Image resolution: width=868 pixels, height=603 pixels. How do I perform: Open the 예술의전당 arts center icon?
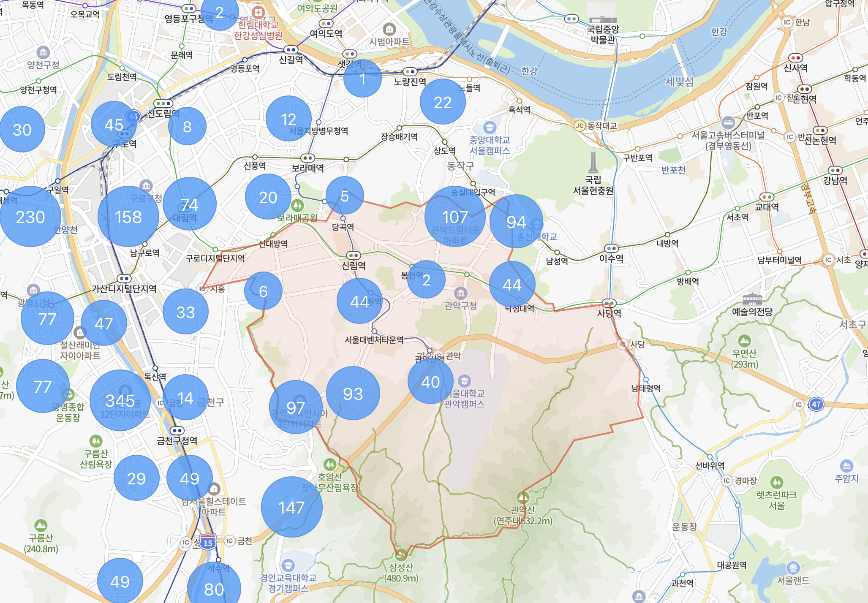pyautogui.click(x=752, y=299)
